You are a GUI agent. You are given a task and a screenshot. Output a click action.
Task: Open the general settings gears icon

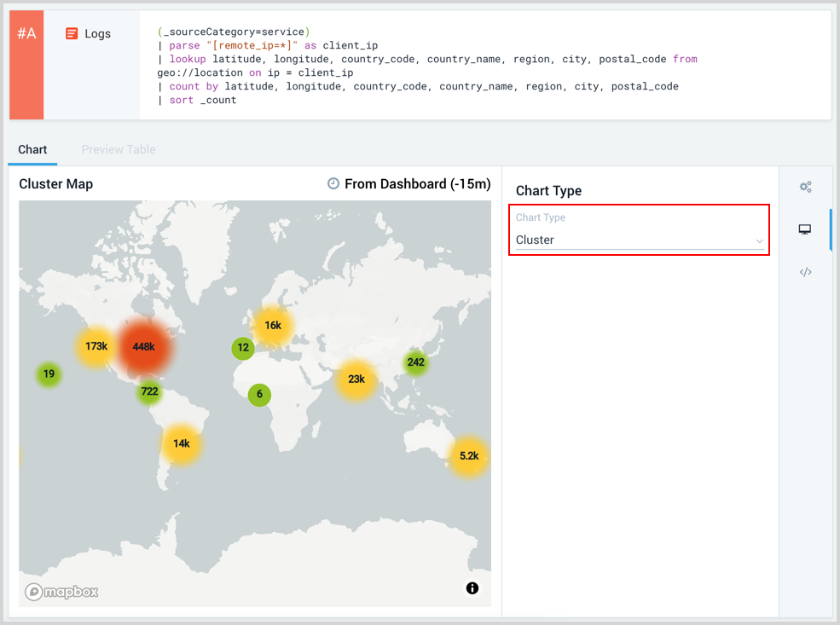point(805,187)
